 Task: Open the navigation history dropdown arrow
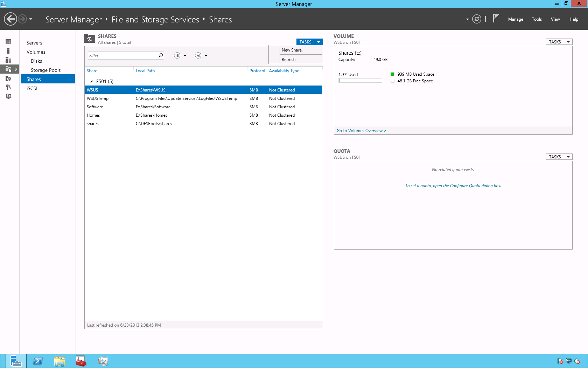tap(31, 19)
